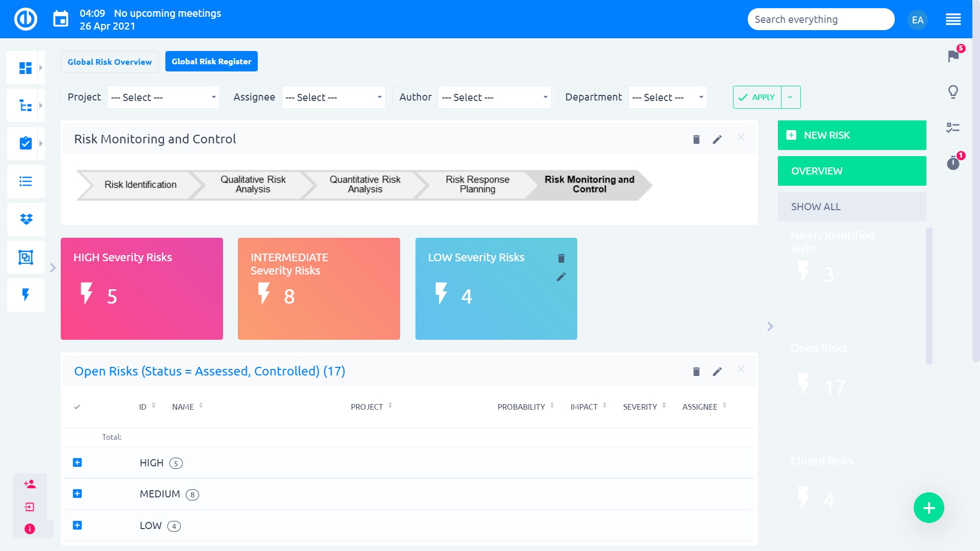This screenshot has height=551, width=980.
Task: Open the lightbulb ideas icon
Action: [x=953, y=92]
